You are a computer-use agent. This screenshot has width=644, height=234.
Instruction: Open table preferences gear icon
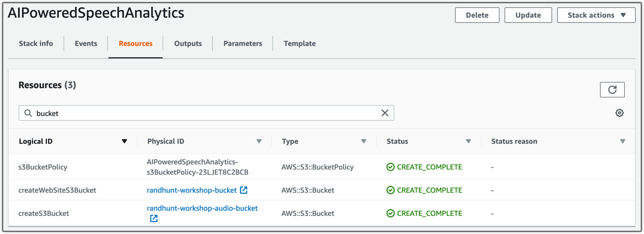(x=619, y=113)
